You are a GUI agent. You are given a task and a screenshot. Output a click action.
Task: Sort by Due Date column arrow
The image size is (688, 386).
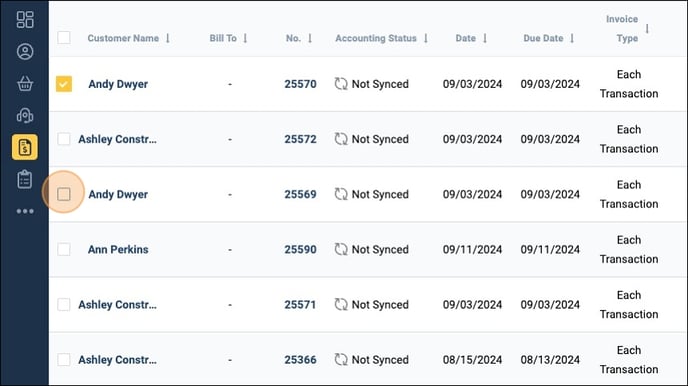(x=572, y=38)
